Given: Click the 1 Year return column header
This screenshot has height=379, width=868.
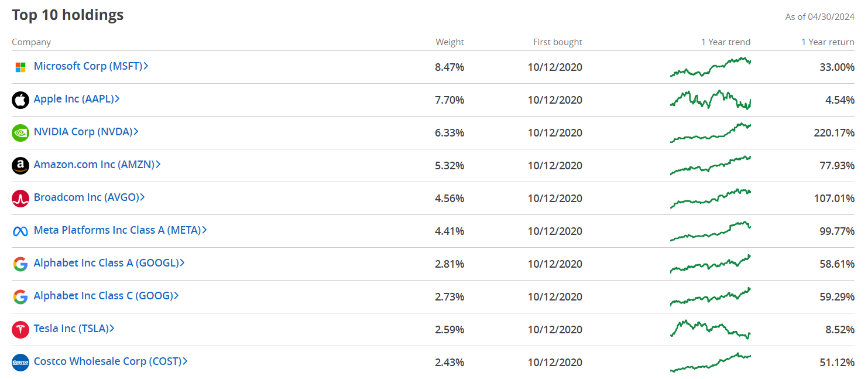Looking at the screenshot, I should (828, 42).
